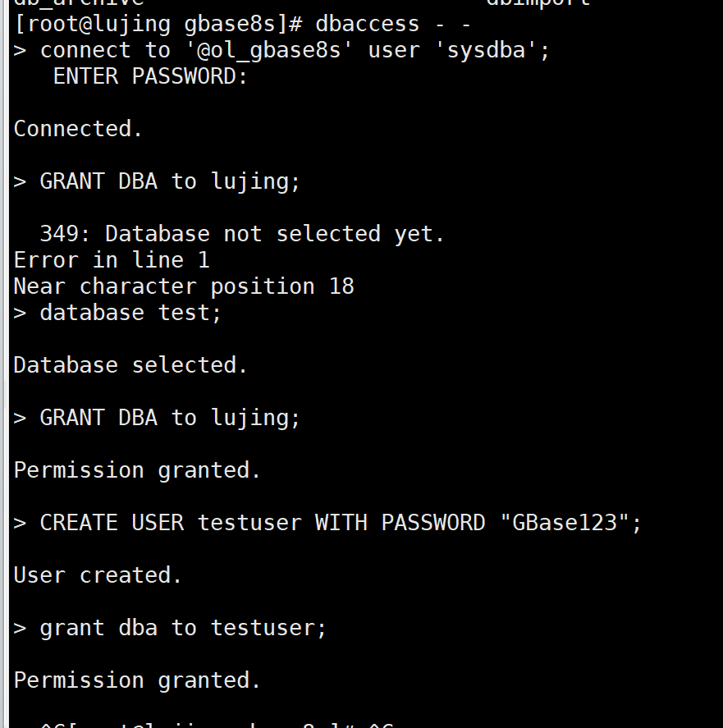723x728 pixels.
Task: Click "Permission granted." below grant dba to testuser
Action: pos(137,680)
